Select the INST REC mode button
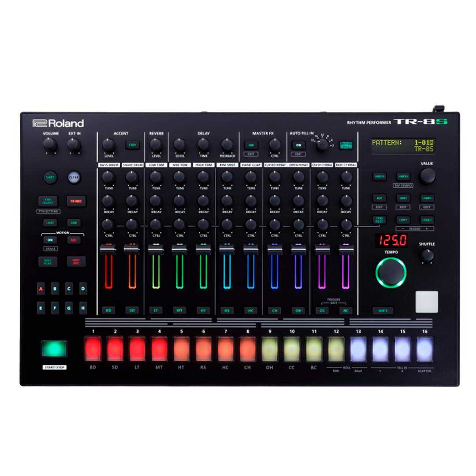 pyautogui.click(x=76, y=262)
